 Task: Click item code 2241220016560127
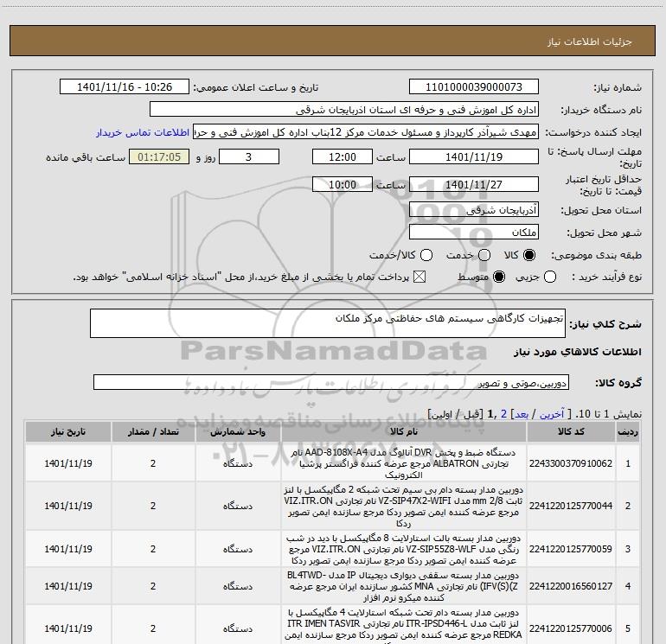(571, 586)
